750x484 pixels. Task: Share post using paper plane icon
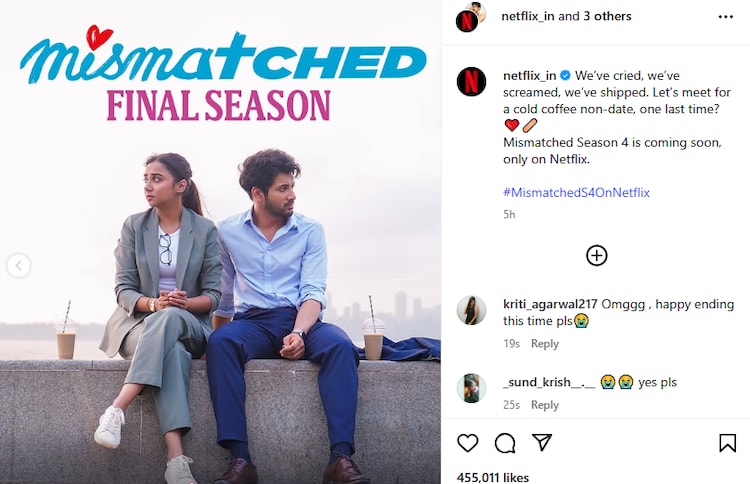point(542,442)
